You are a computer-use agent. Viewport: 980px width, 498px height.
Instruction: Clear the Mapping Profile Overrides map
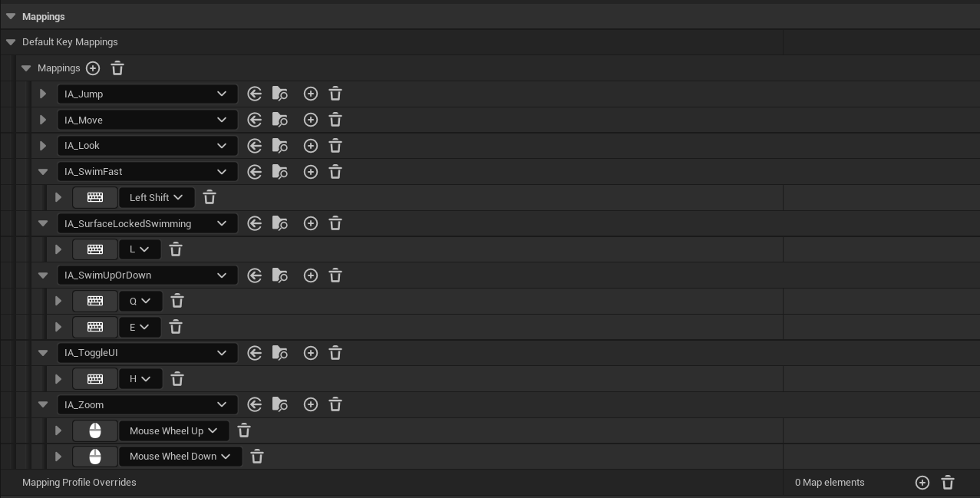pyautogui.click(x=949, y=483)
